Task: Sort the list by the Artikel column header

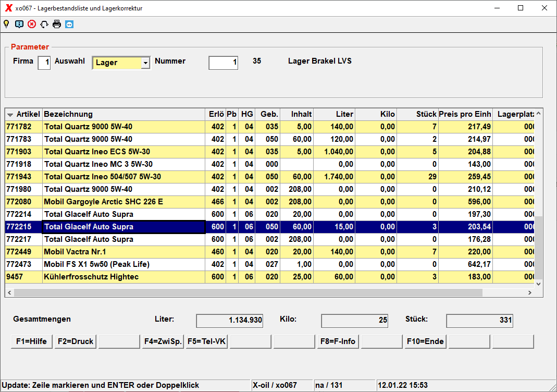Action: (24, 115)
